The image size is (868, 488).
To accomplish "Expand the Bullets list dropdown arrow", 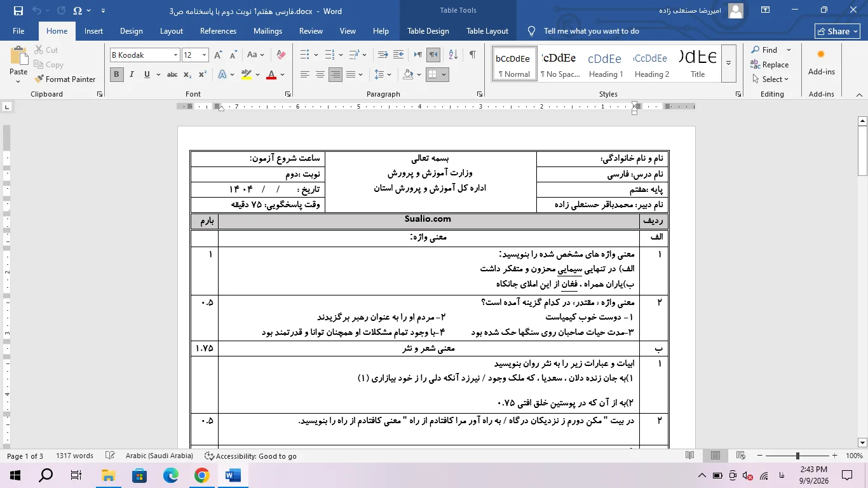I will click(316, 55).
